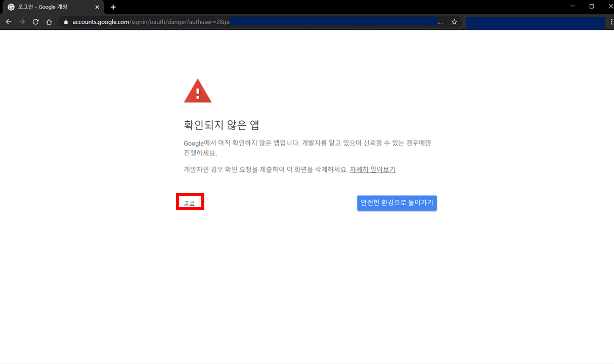
Task: Click the 고급 advanced link
Action: point(189,203)
